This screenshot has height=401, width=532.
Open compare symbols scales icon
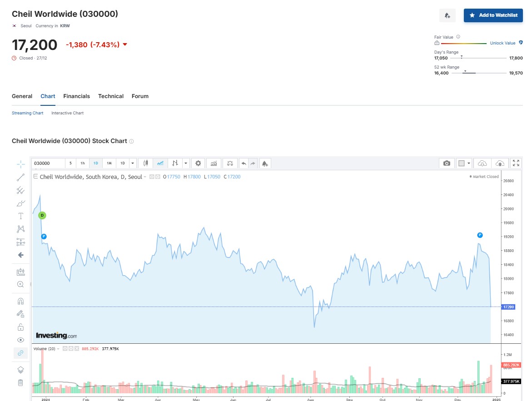pos(230,163)
